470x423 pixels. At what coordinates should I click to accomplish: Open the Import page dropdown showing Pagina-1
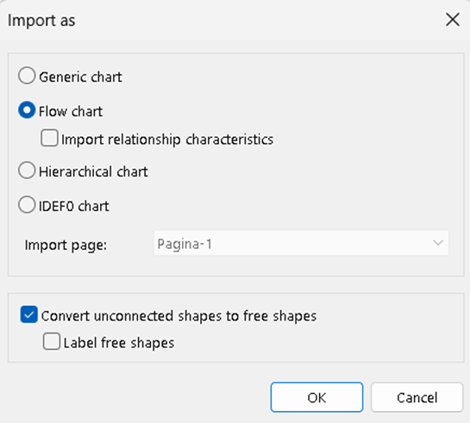point(301,243)
